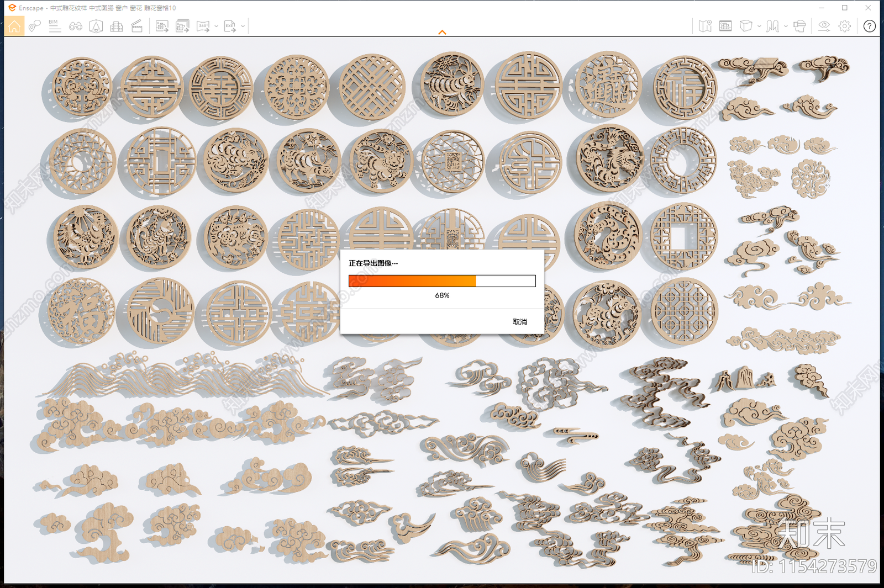
Task: Maximize the Enscape window
Action: coord(845,8)
